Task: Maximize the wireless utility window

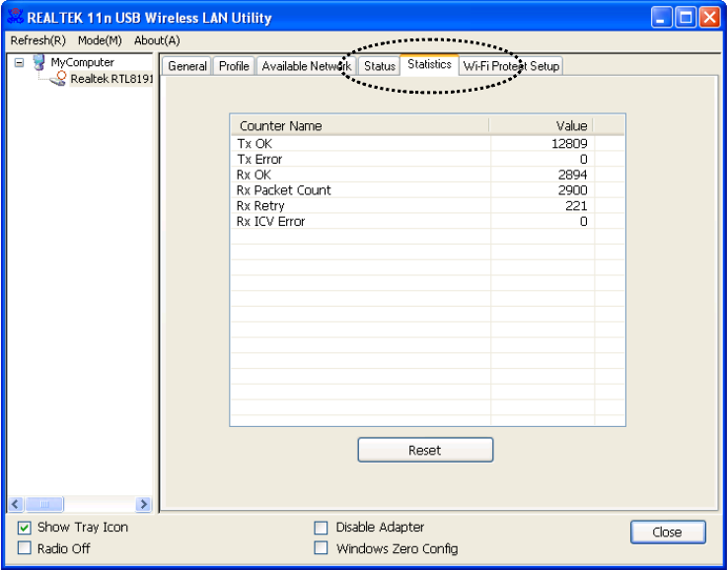Action: pyautogui.click(x=686, y=18)
